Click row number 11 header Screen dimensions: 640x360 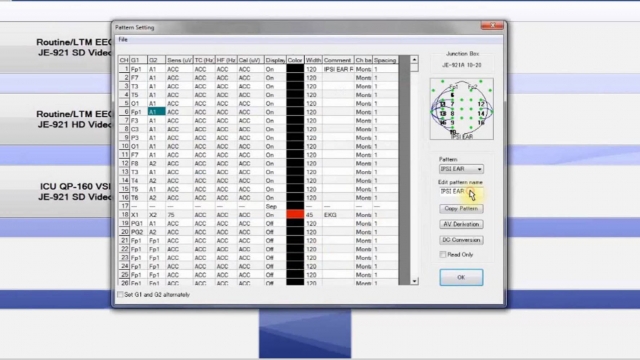[124, 155]
